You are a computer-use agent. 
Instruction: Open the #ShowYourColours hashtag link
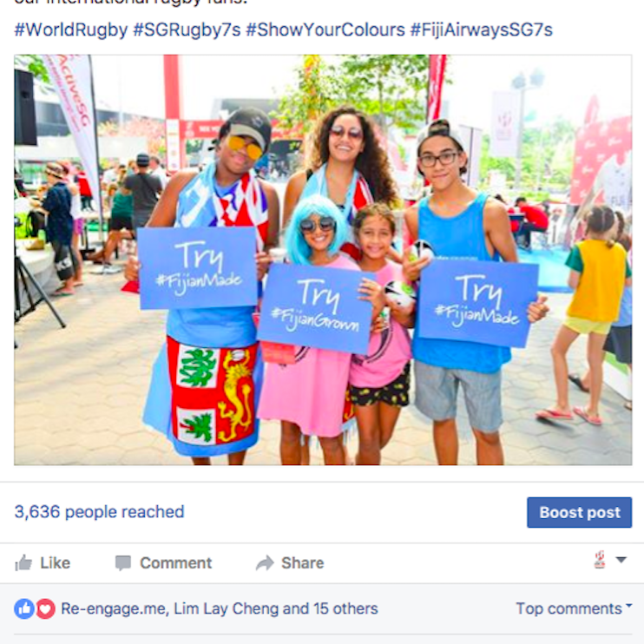coord(325,30)
